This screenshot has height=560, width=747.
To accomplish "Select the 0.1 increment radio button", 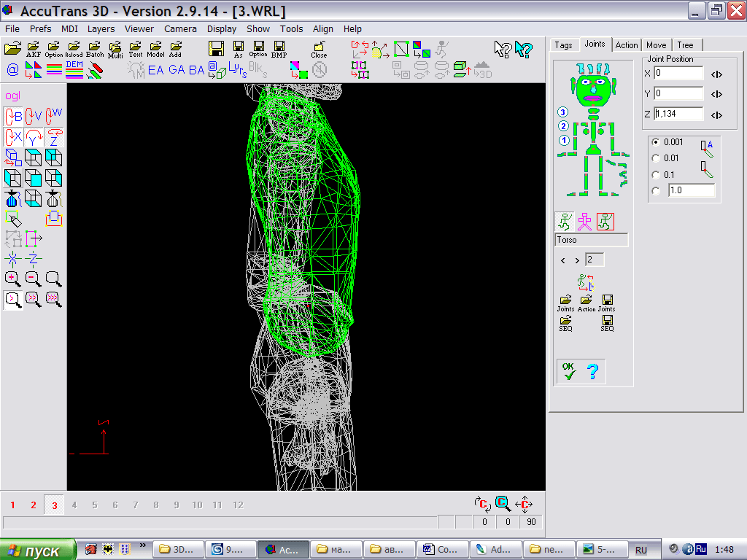I will pos(656,175).
